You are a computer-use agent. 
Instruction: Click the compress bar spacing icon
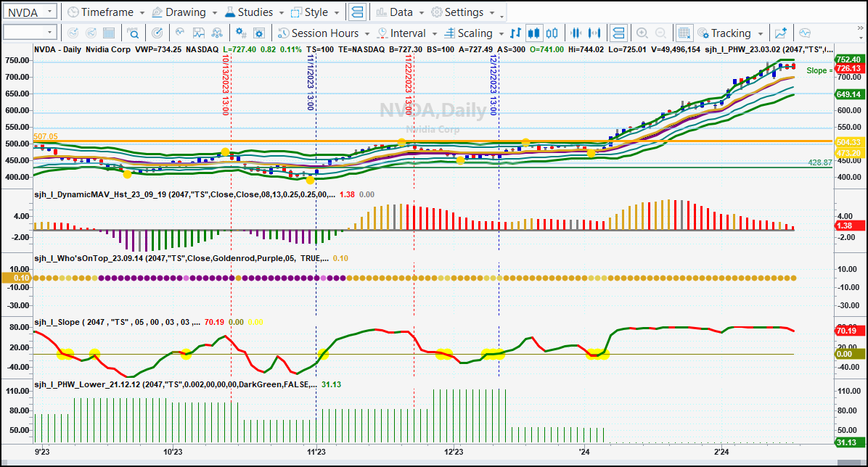click(x=576, y=33)
